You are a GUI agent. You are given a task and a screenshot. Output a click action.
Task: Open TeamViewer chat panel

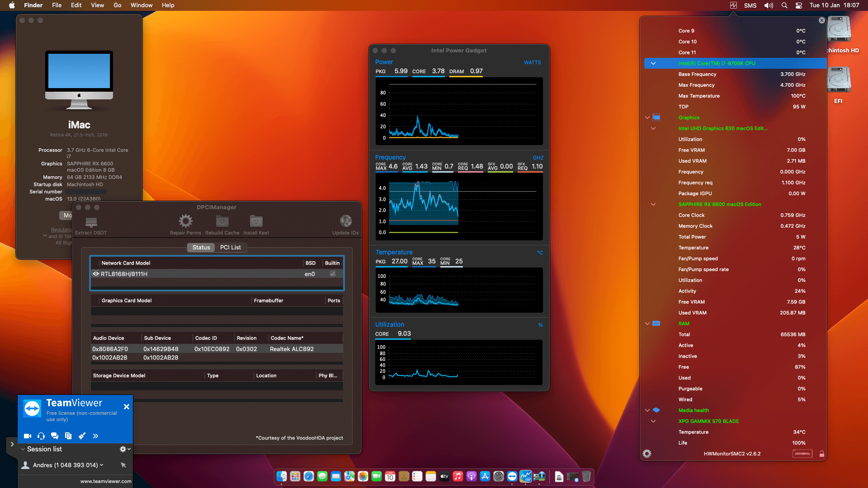(x=55, y=436)
